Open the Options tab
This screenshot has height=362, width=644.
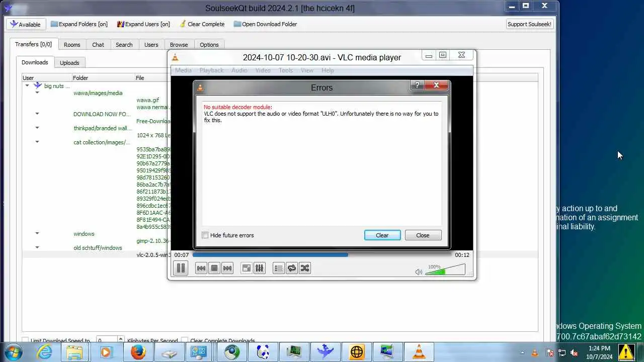click(x=209, y=45)
